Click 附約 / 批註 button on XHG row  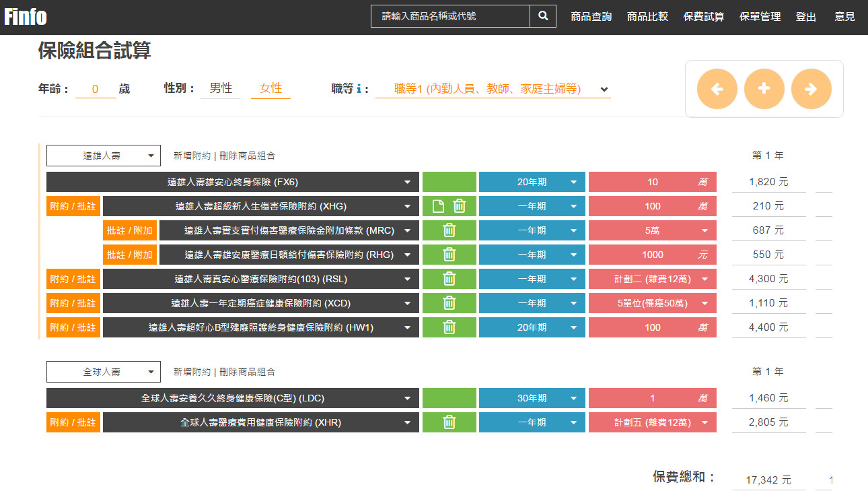[x=73, y=206]
